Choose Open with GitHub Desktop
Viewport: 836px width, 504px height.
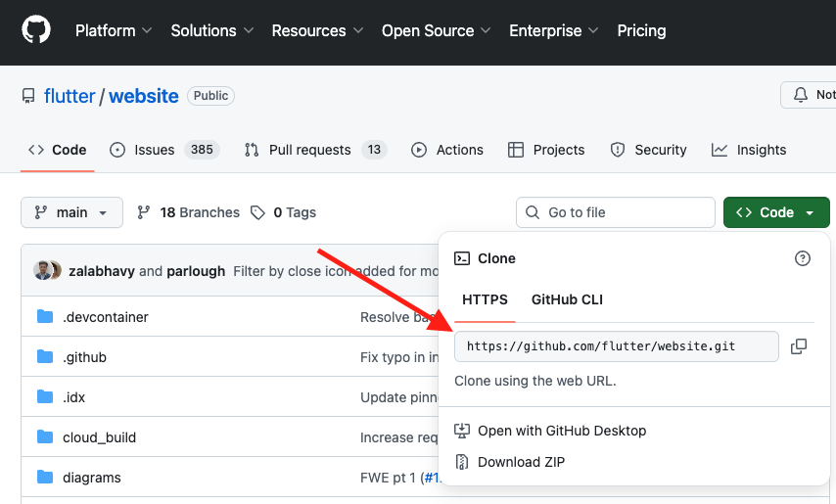[x=562, y=431]
